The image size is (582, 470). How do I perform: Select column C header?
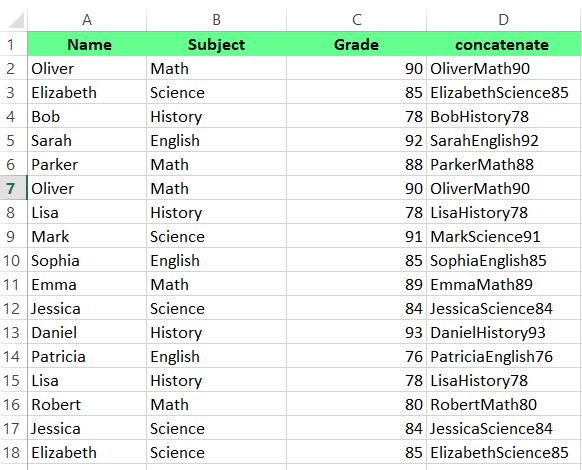pyautogui.click(x=356, y=20)
